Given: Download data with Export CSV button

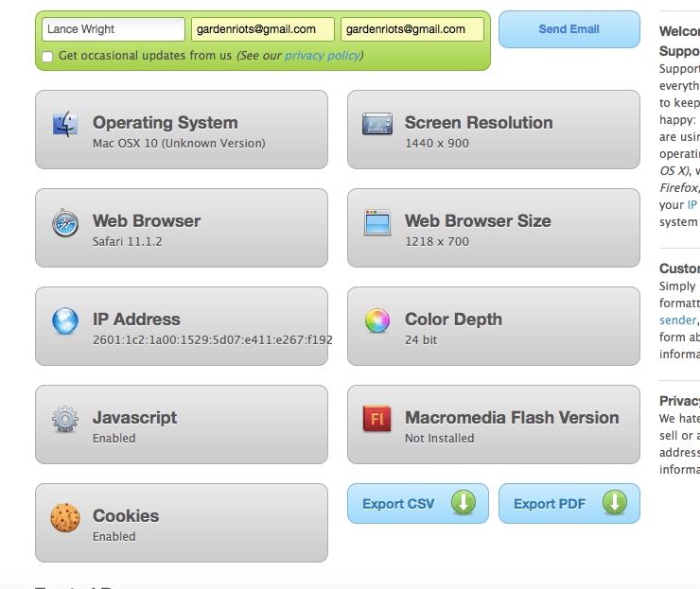Looking at the screenshot, I should (x=417, y=504).
